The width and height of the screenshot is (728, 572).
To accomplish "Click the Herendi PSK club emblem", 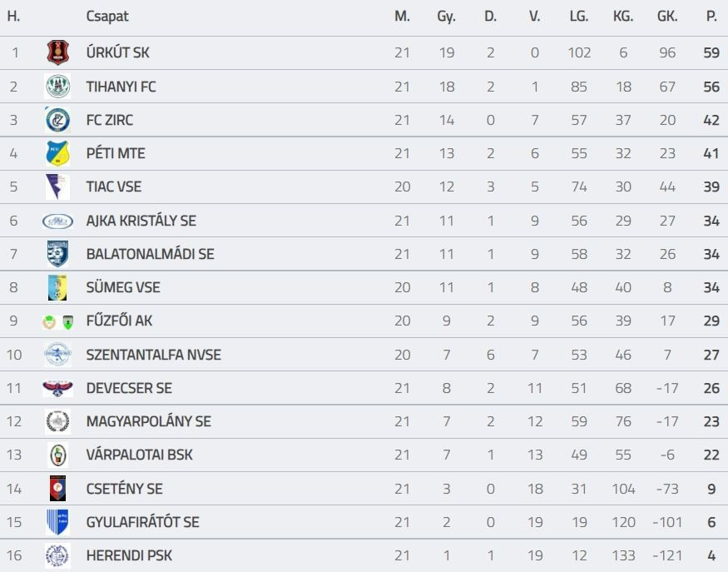I will pyautogui.click(x=57, y=555).
